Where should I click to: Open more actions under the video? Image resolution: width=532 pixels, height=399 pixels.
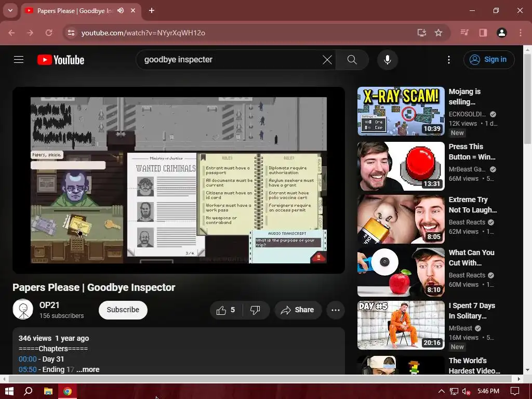[335, 310]
